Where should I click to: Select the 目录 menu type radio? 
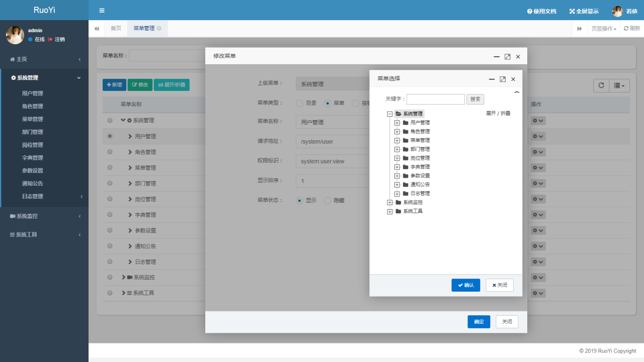[299, 103]
